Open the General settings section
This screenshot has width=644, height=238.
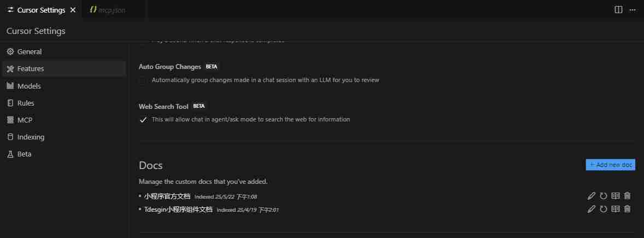pos(30,51)
